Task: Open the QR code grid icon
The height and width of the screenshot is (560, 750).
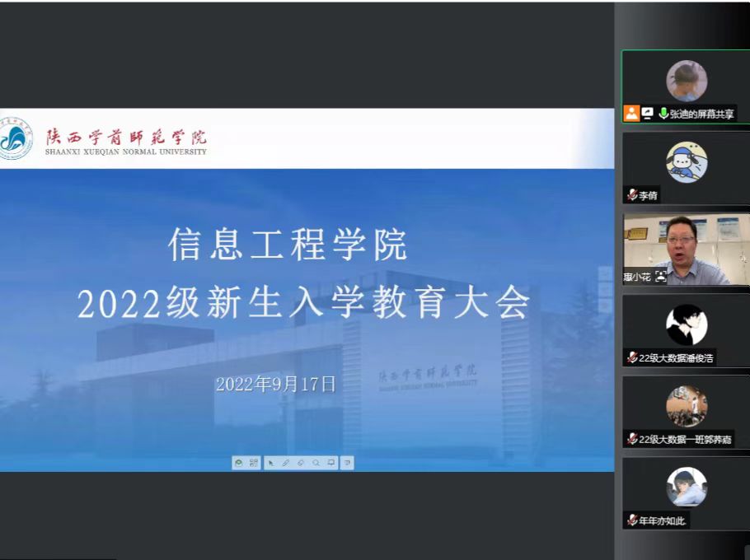Action: pos(254,463)
